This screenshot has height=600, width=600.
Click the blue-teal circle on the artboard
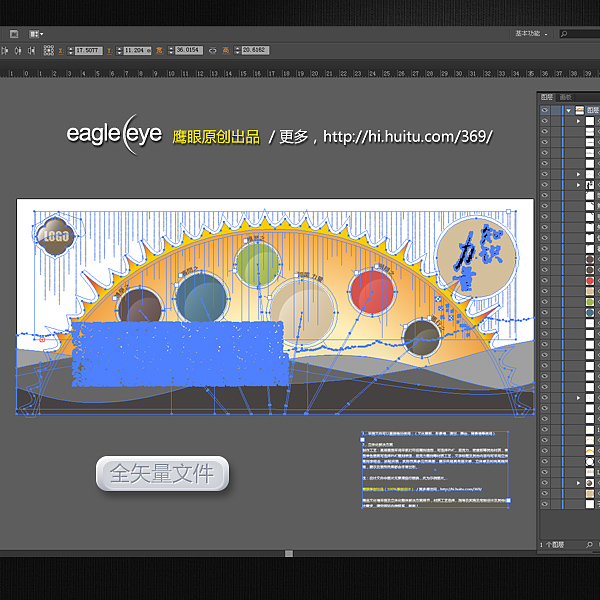click(x=201, y=297)
